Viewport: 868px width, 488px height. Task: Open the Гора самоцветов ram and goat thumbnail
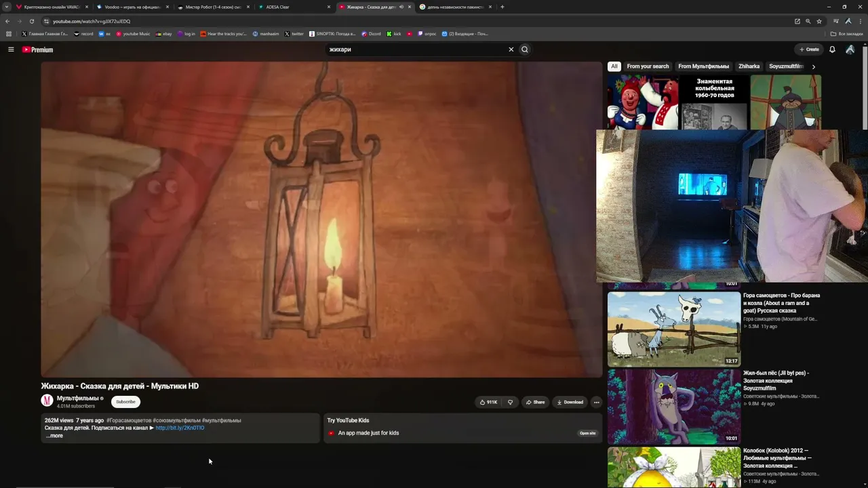674,329
